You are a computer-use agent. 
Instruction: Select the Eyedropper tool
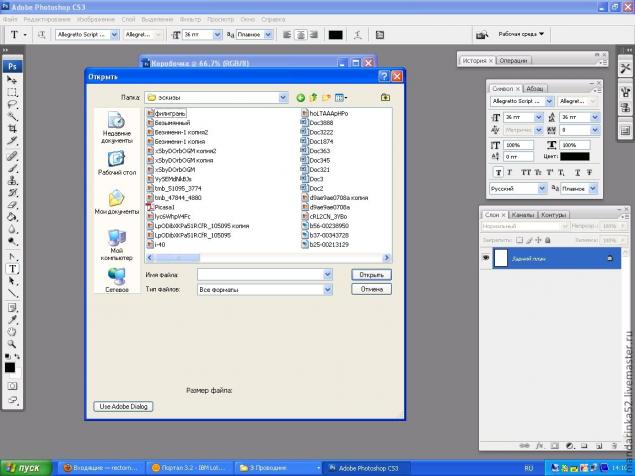coord(12,320)
